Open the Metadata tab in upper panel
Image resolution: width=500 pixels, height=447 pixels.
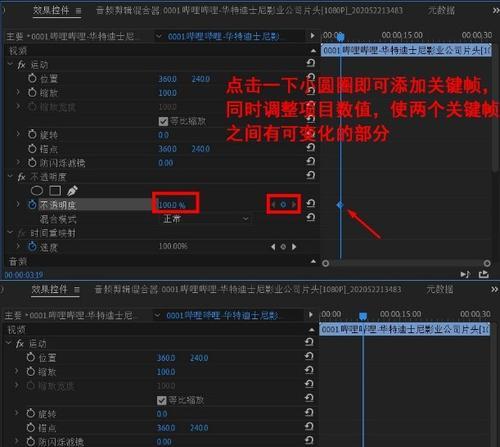pos(441,11)
